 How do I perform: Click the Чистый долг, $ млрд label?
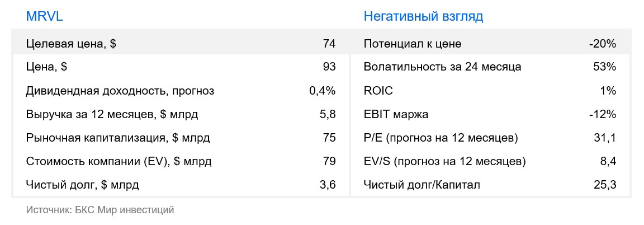[x=83, y=185]
